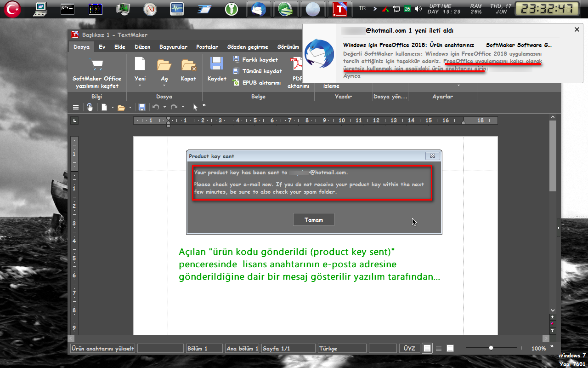Open the undo history dropdown arrow
Viewport: 588px width, 368px height.
[164, 108]
